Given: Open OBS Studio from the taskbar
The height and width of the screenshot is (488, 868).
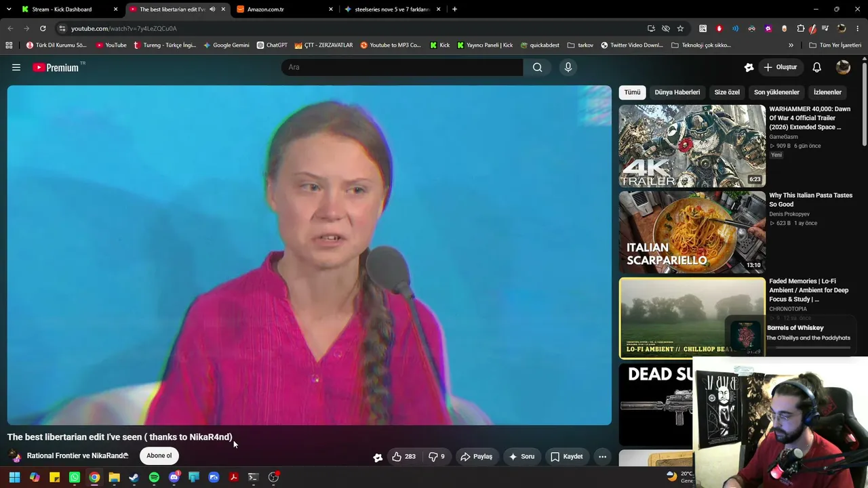Looking at the screenshot, I should pyautogui.click(x=273, y=477).
